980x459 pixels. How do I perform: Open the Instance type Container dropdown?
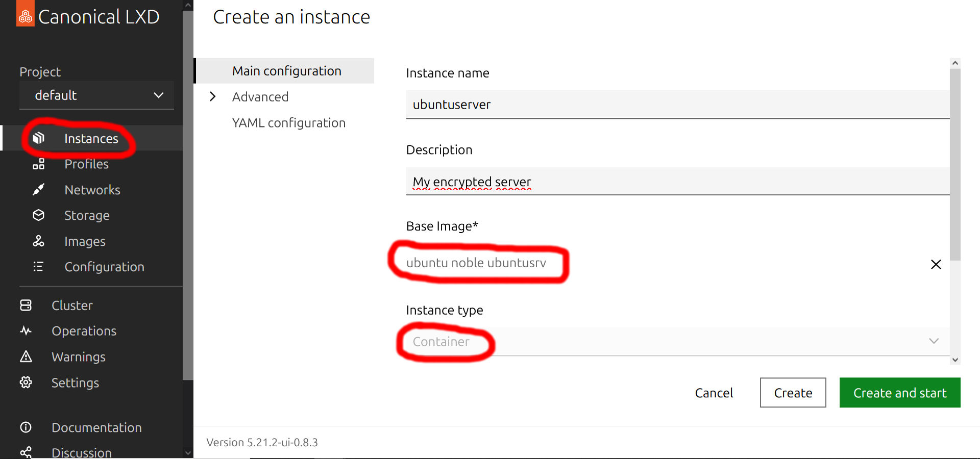pos(678,342)
